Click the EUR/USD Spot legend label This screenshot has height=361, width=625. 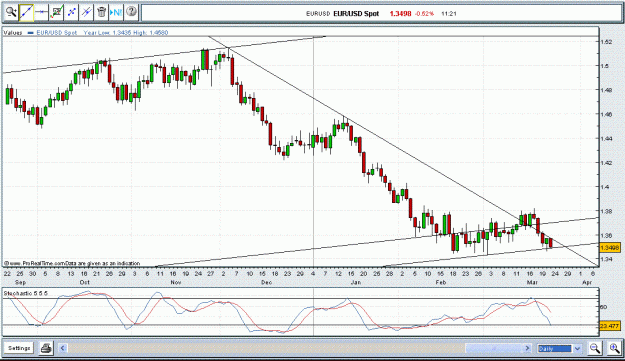[56, 33]
